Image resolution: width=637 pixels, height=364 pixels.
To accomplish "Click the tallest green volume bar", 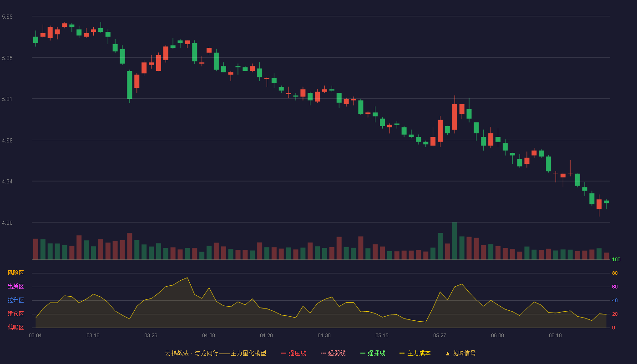I will click(455, 241).
